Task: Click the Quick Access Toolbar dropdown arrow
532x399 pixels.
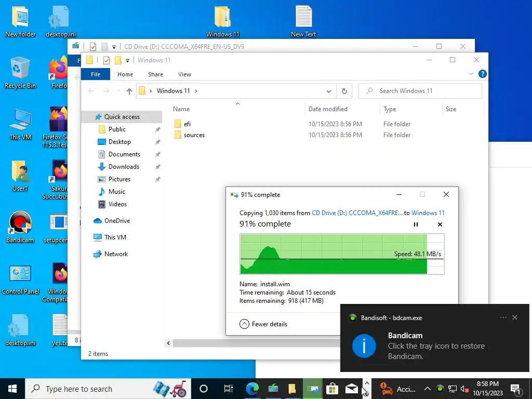Action: coord(127,60)
